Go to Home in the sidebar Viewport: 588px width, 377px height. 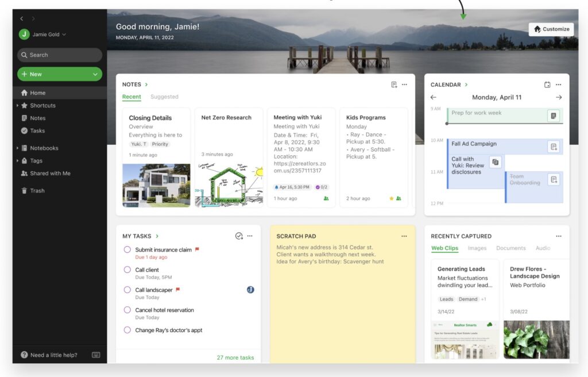point(60,93)
